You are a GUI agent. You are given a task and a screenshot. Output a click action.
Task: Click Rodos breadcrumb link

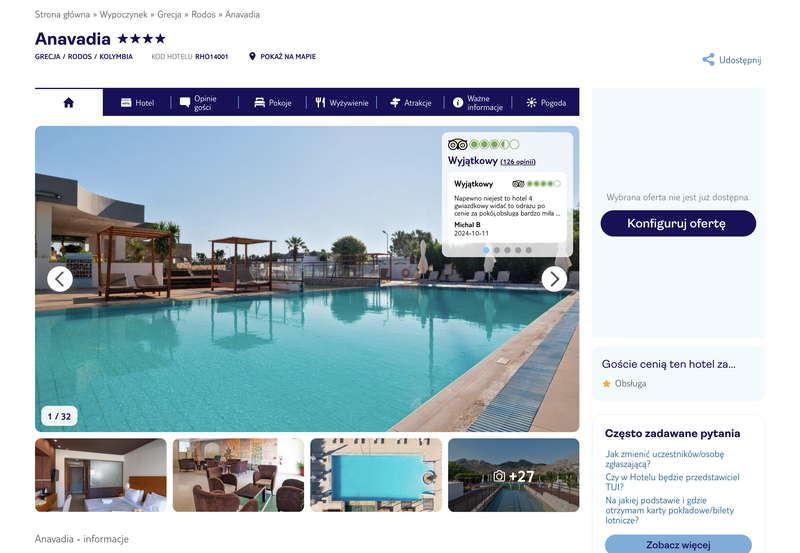203,14
